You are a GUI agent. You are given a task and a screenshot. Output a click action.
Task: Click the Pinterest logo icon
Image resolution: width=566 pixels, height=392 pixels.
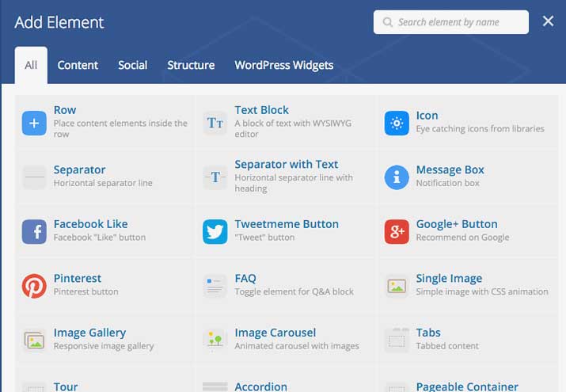tap(34, 286)
